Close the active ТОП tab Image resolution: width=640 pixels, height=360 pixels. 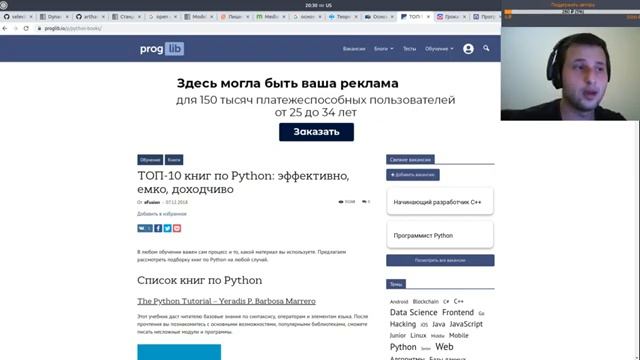point(428,17)
